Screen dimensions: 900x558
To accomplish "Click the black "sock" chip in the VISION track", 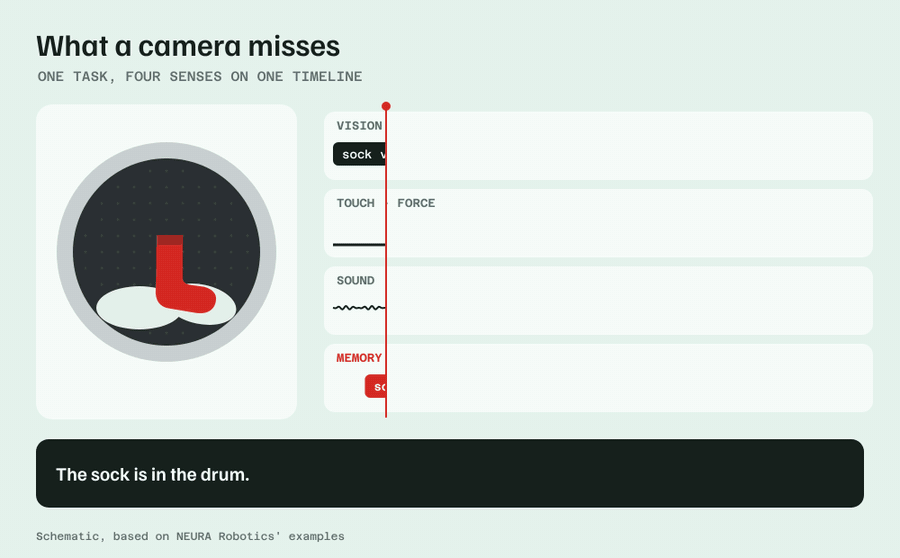I will tap(359, 154).
